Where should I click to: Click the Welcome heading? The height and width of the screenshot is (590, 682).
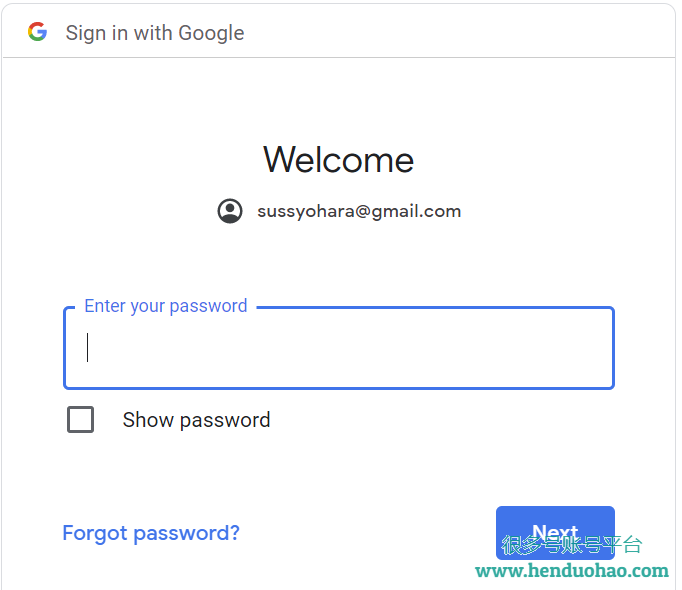(x=338, y=160)
